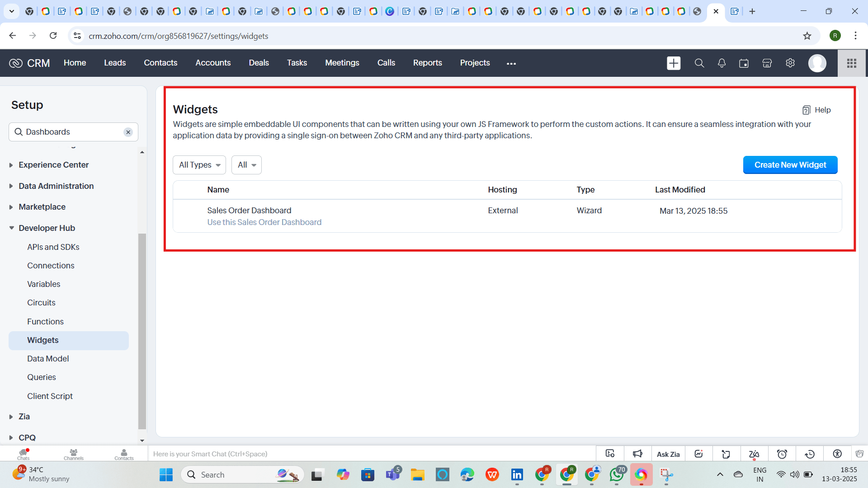The height and width of the screenshot is (488, 868).
Task: Go to the Leads module
Action: pyautogui.click(x=115, y=63)
